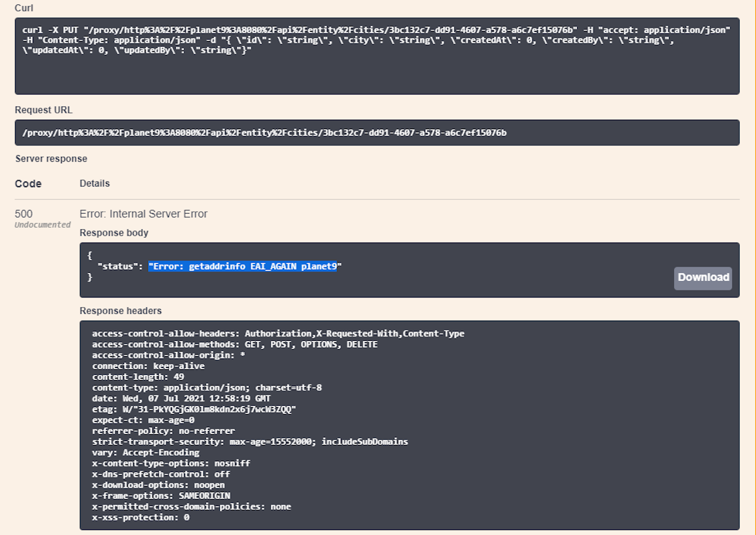The image size is (756, 535).
Task: Click the "Response body" heading
Action: point(114,233)
